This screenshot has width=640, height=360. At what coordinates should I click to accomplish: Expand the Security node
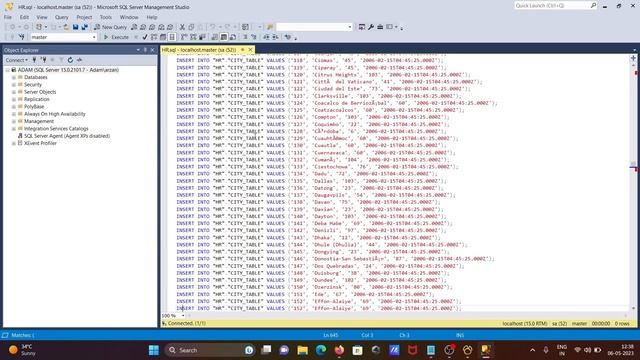(x=14, y=84)
